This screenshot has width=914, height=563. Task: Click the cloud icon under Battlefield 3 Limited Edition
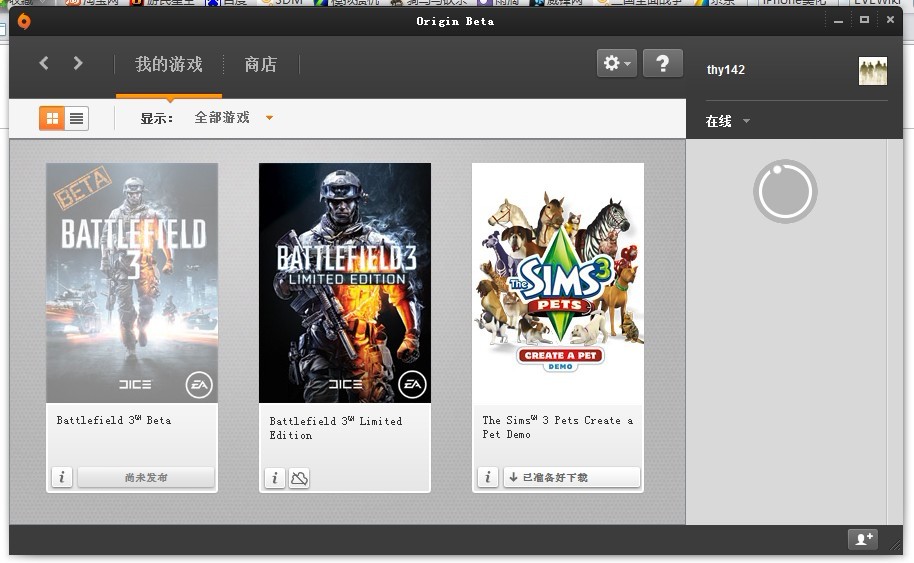(x=299, y=479)
